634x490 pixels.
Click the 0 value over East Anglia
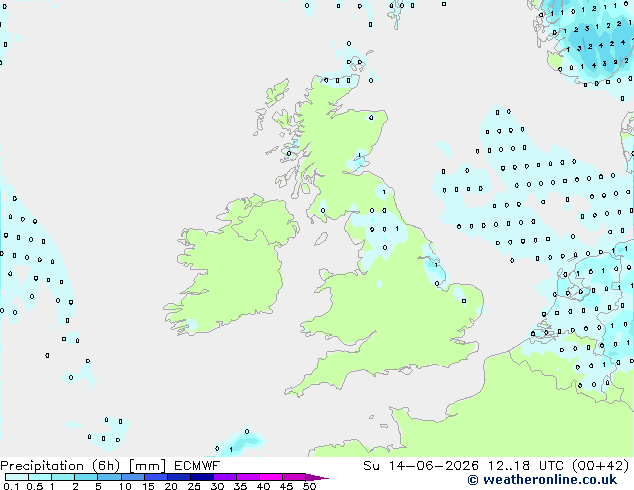pyautogui.click(x=464, y=301)
